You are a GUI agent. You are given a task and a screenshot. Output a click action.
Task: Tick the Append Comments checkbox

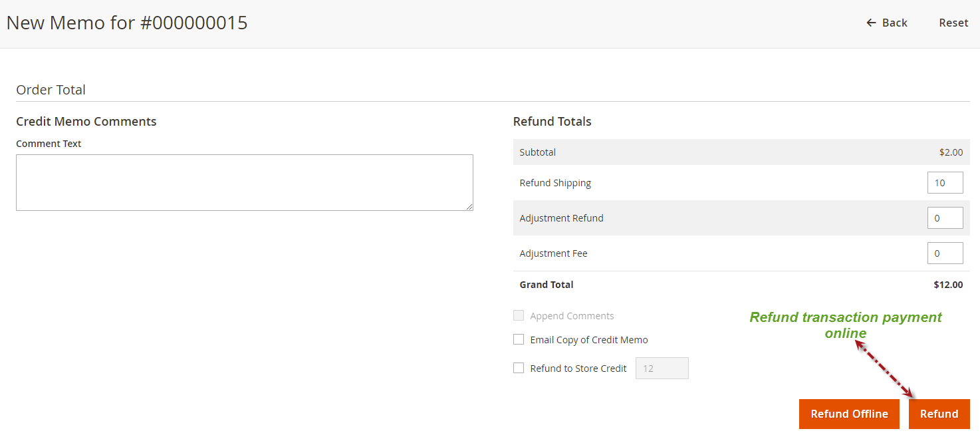pos(519,315)
